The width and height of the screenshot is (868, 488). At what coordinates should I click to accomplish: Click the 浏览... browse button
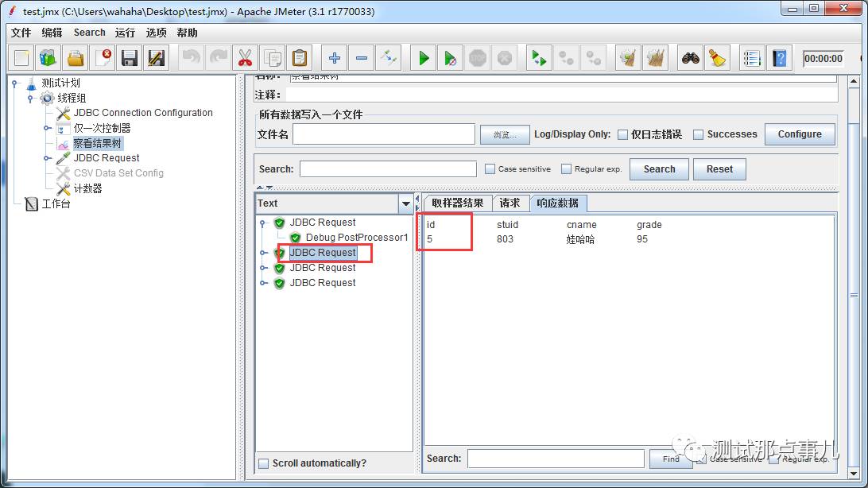pyautogui.click(x=505, y=134)
